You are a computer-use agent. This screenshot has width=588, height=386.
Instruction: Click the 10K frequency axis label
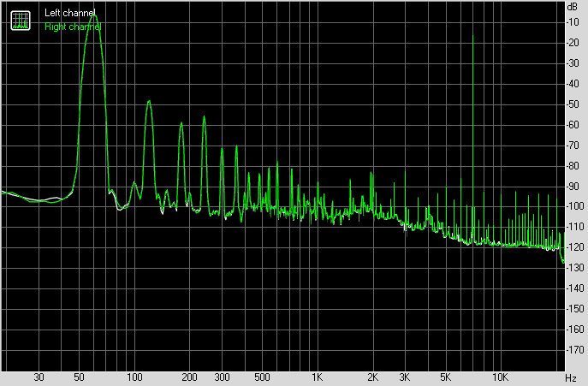[x=499, y=377]
